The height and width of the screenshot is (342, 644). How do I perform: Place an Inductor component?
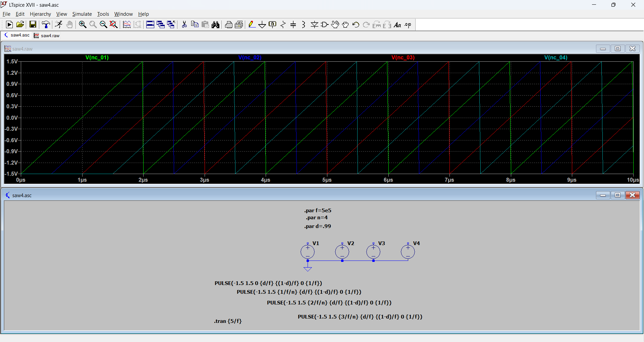click(x=304, y=24)
